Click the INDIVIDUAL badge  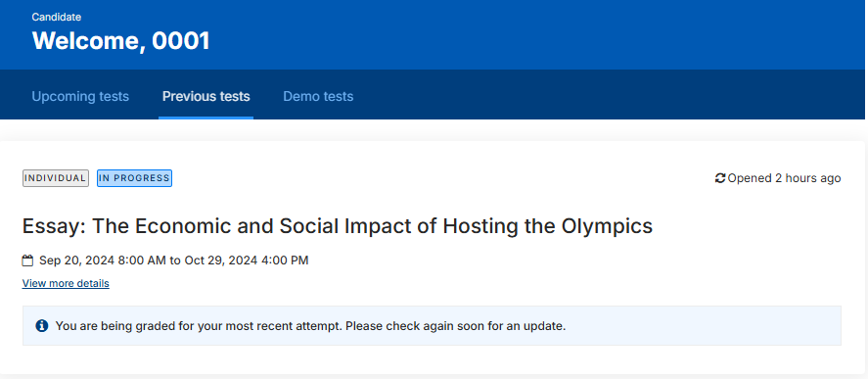(56, 178)
